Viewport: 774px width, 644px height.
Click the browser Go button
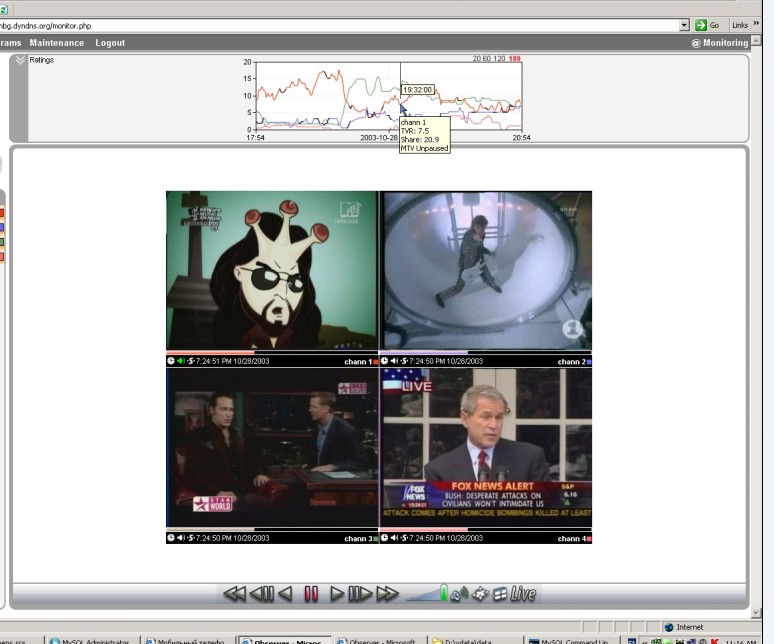pos(707,25)
